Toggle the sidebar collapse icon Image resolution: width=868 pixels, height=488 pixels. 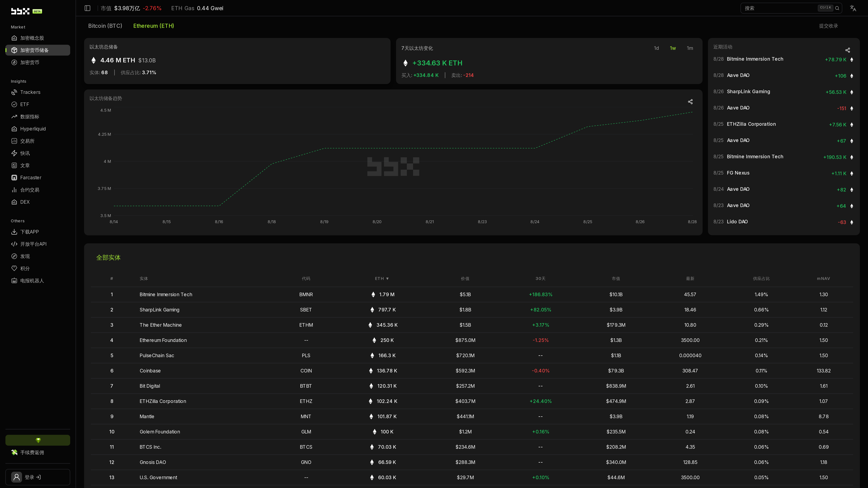(88, 8)
